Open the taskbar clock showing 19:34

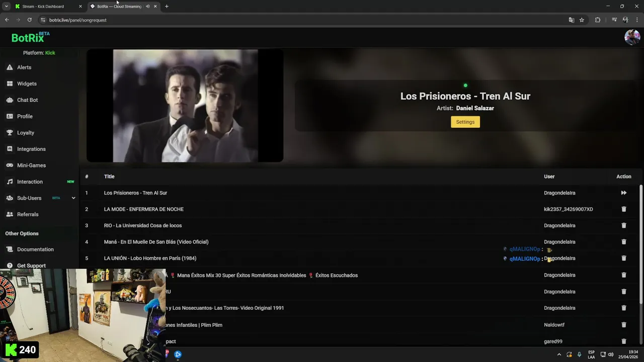tap(628, 354)
